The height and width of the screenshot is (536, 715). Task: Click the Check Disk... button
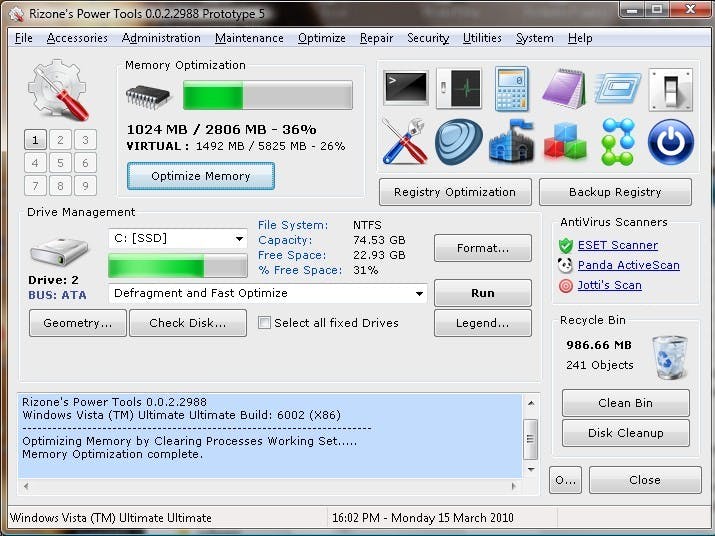[x=188, y=323]
